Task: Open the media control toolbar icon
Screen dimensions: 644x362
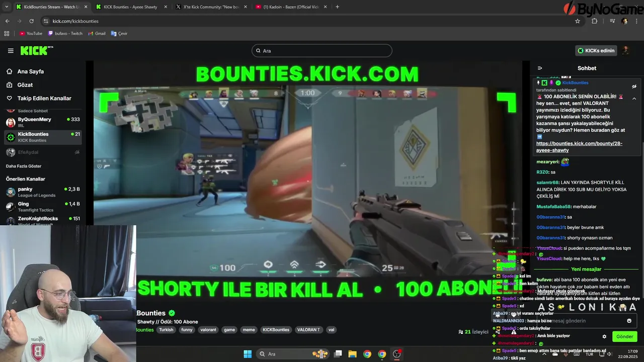Action: coord(612,21)
